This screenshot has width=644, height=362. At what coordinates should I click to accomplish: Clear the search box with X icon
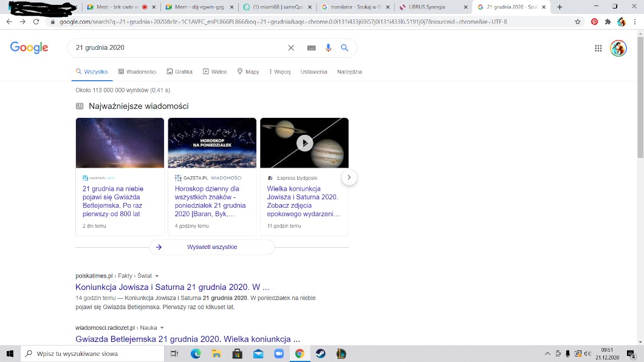point(291,48)
